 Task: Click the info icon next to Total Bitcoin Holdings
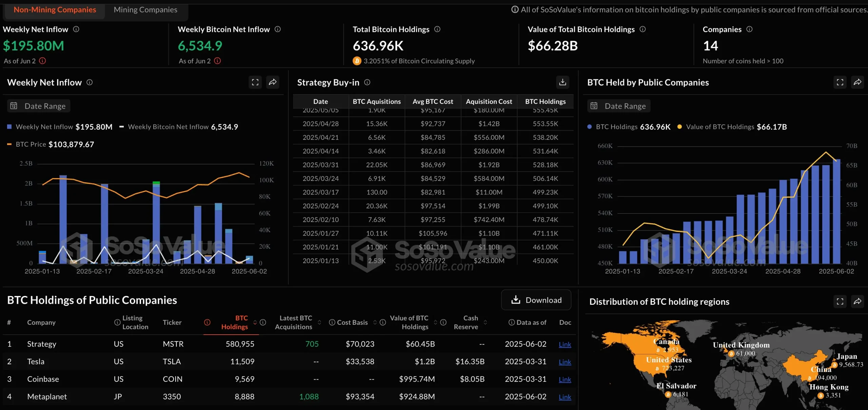pyautogui.click(x=437, y=29)
